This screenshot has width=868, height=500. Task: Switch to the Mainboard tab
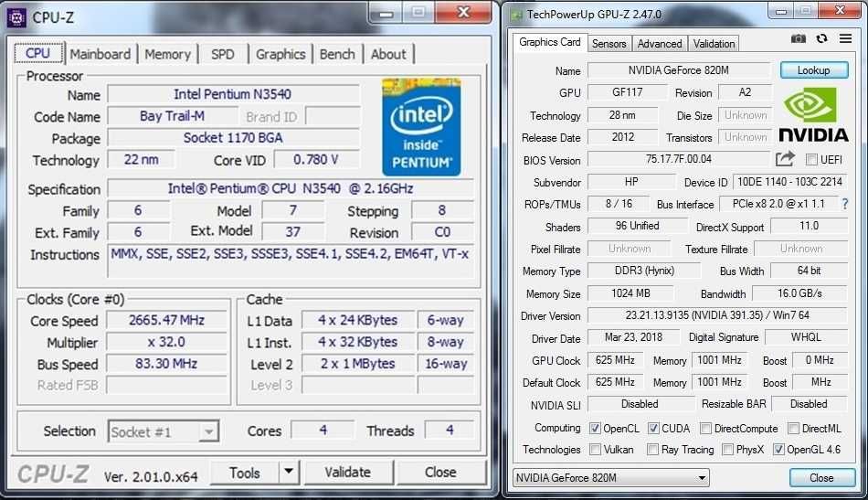[x=101, y=54]
